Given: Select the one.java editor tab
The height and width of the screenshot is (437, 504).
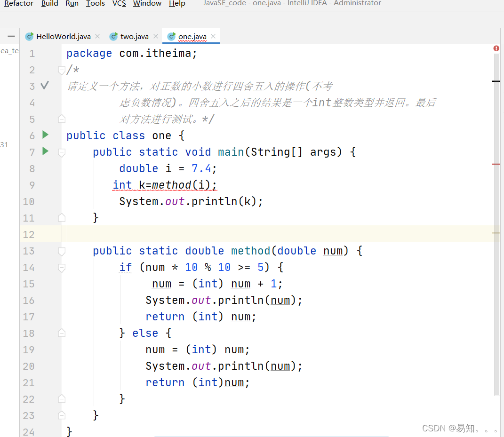Looking at the screenshot, I should pyautogui.click(x=192, y=36).
